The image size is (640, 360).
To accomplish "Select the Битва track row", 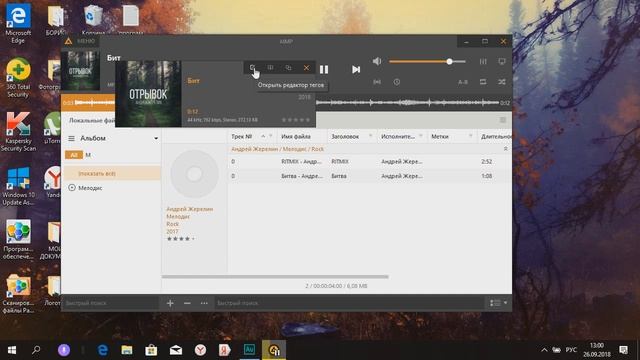I will [369, 176].
